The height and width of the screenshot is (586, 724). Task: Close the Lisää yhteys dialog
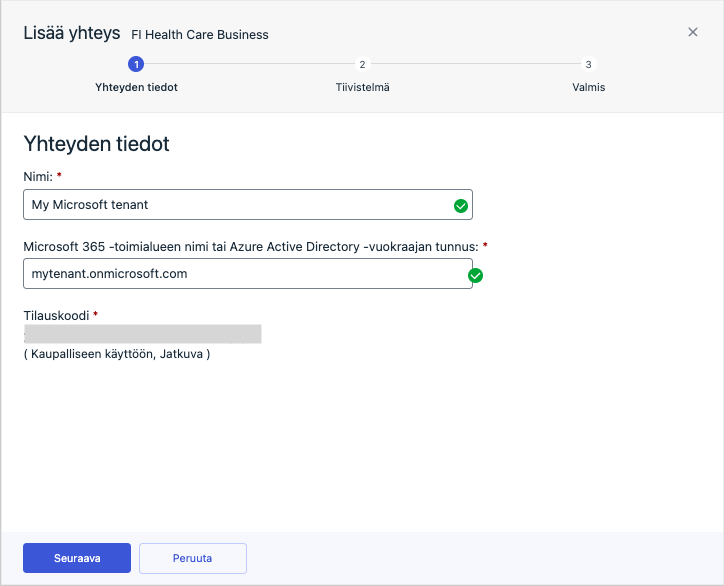(693, 32)
